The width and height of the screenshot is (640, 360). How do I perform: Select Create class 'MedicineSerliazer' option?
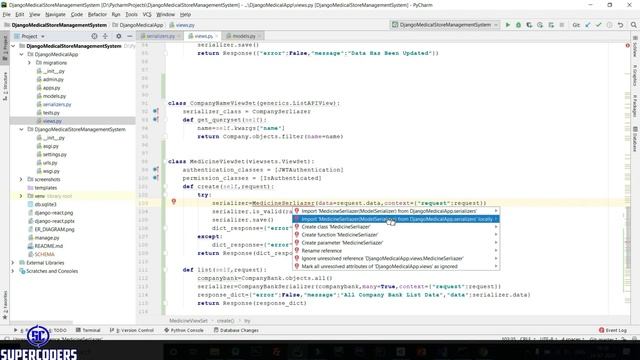point(396,227)
